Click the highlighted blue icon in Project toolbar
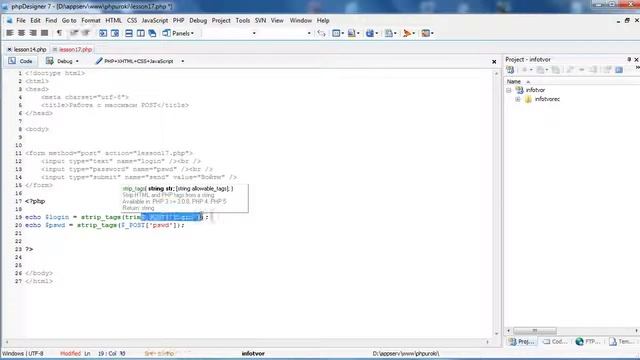Image resolution: width=640 pixels, height=360 pixels. click(x=619, y=70)
